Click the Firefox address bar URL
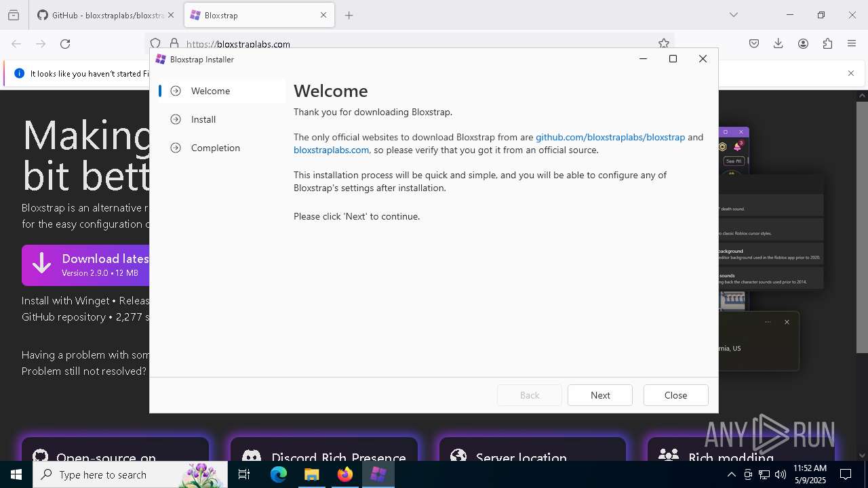This screenshot has height=488, width=868. [238, 44]
